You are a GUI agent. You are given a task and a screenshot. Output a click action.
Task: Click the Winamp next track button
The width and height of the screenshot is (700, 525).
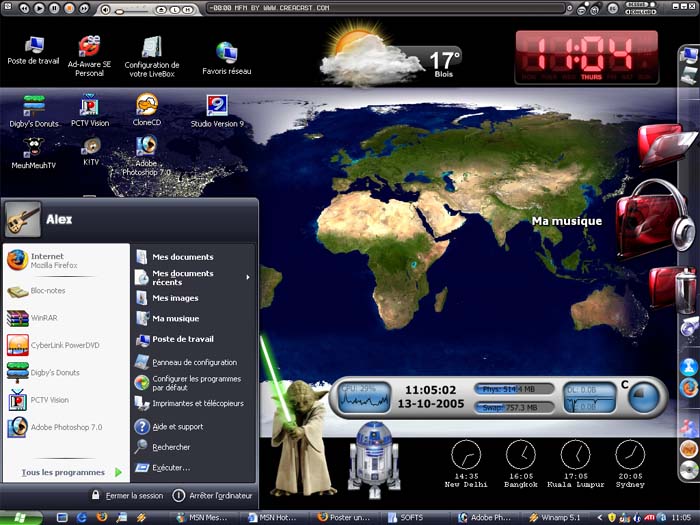coord(83,8)
